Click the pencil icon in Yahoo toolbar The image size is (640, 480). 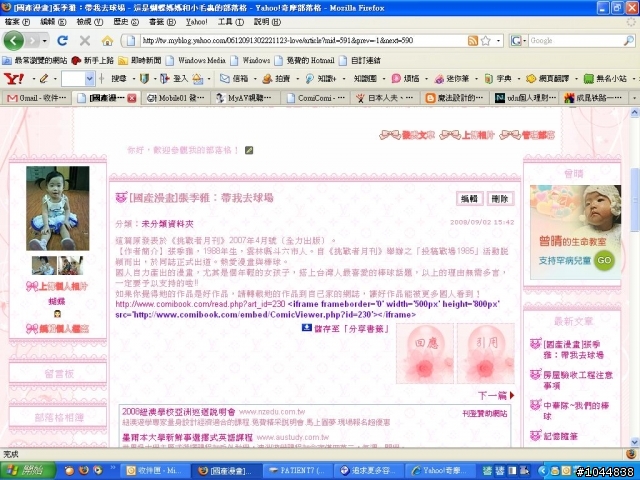click(44, 78)
